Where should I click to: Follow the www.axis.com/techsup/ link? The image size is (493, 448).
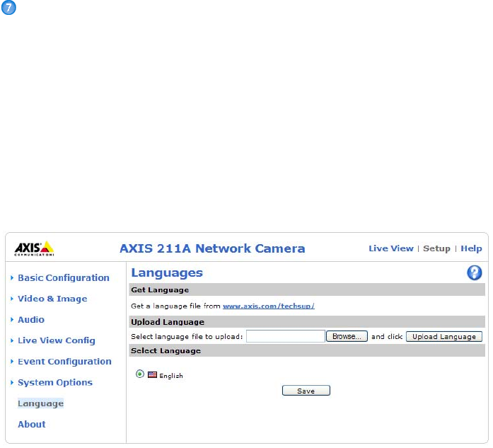(268, 306)
